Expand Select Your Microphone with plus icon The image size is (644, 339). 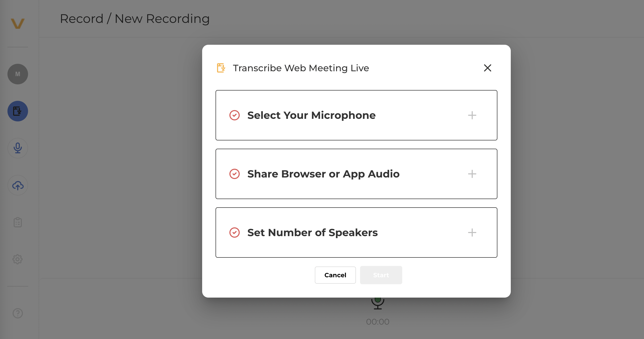(472, 115)
